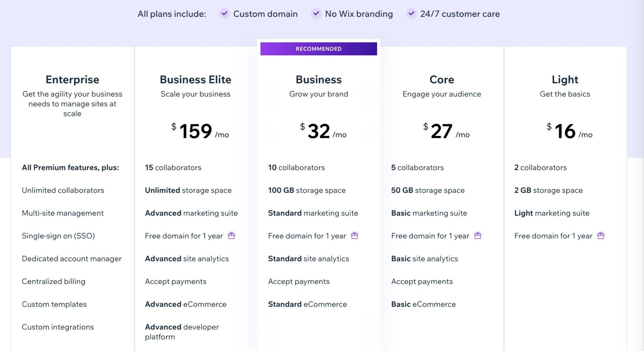Click Standard eCommerce in the Business column

pos(307,304)
